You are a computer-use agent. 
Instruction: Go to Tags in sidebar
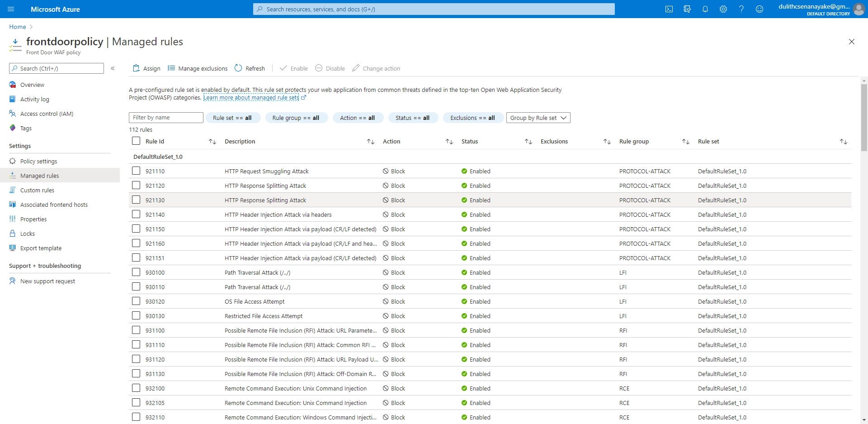point(26,128)
